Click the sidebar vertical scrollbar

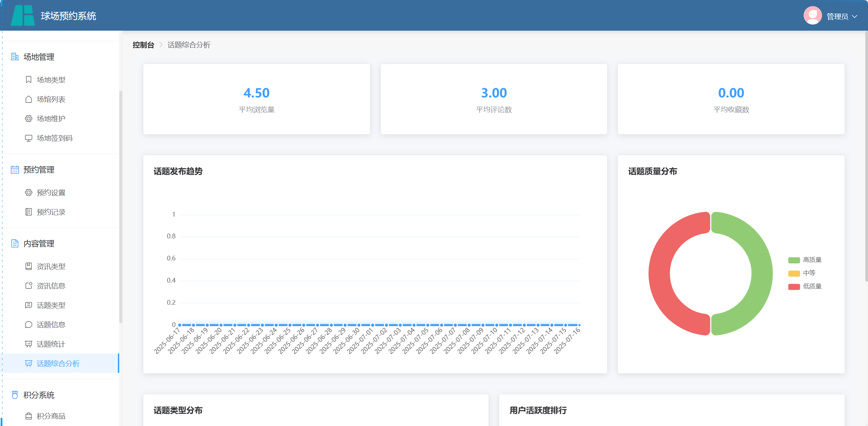coord(121,207)
